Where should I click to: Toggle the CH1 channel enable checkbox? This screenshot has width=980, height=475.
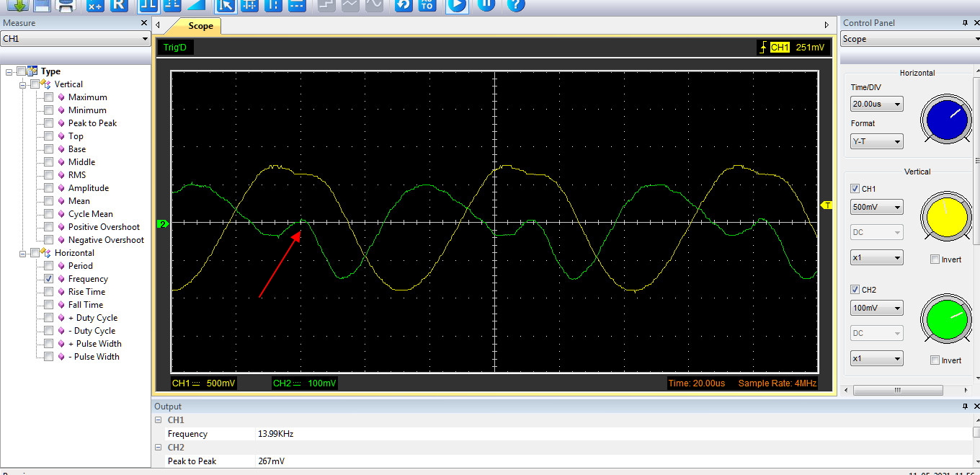click(855, 189)
